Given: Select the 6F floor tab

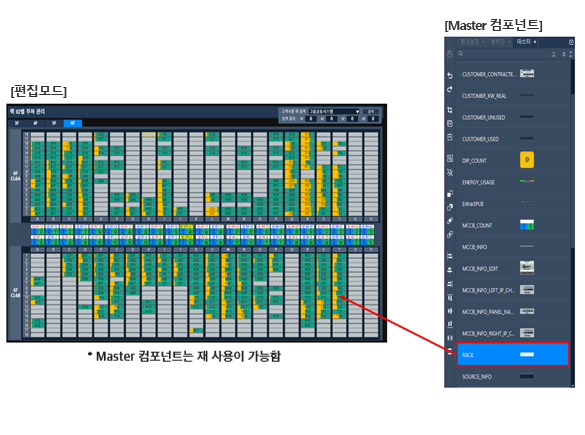Looking at the screenshot, I should pos(73,123).
